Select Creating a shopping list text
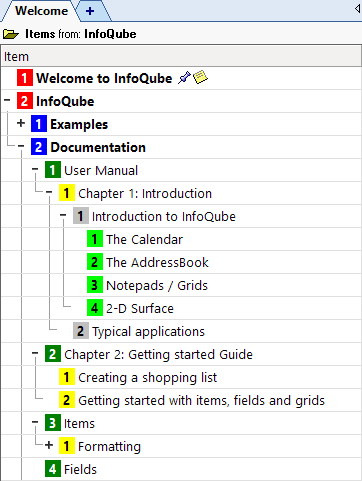 pos(147,377)
